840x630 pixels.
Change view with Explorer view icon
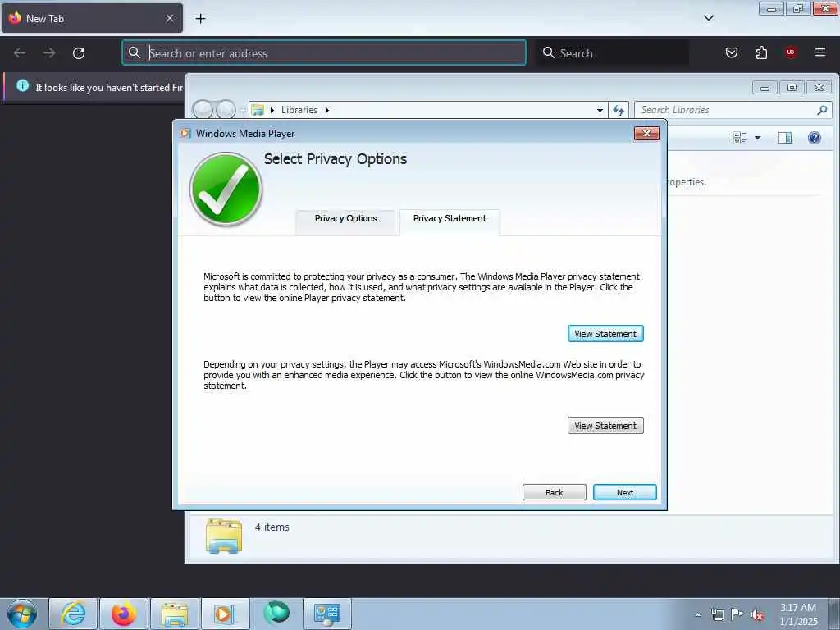coord(740,138)
